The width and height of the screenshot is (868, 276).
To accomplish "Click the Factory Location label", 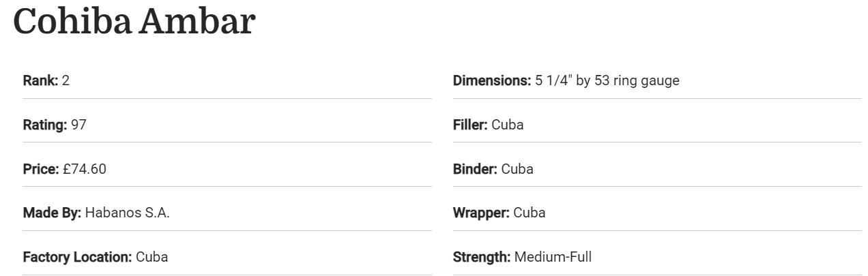I will pos(77,257).
